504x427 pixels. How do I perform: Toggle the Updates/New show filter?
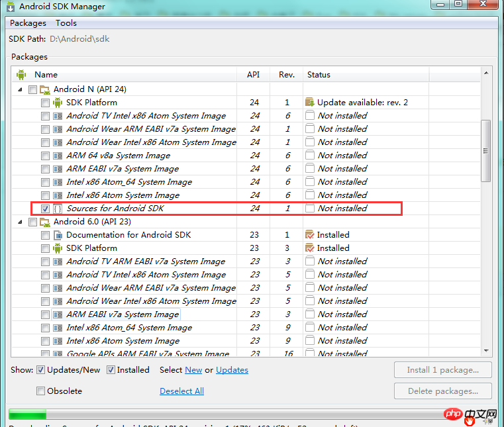tap(40, 370)
